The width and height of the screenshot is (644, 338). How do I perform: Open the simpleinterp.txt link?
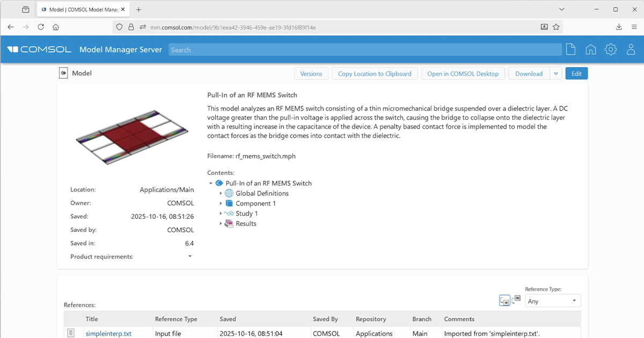(x=108, y=333)
